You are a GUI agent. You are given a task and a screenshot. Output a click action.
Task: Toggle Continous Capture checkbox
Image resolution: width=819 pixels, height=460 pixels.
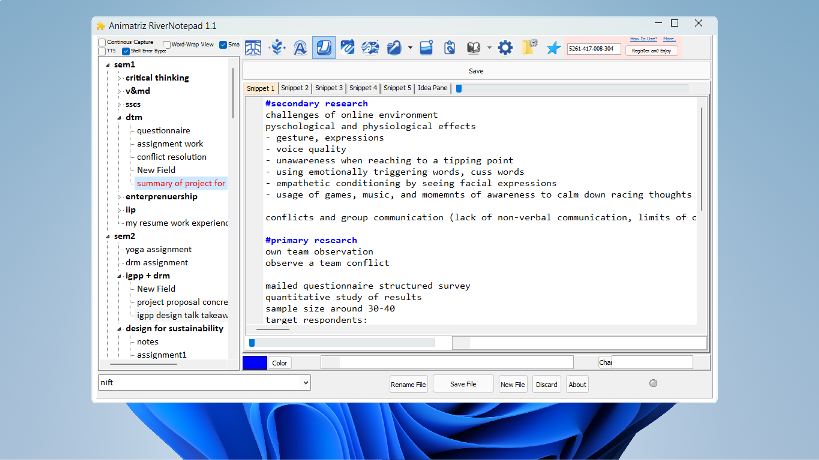[102, 42]
